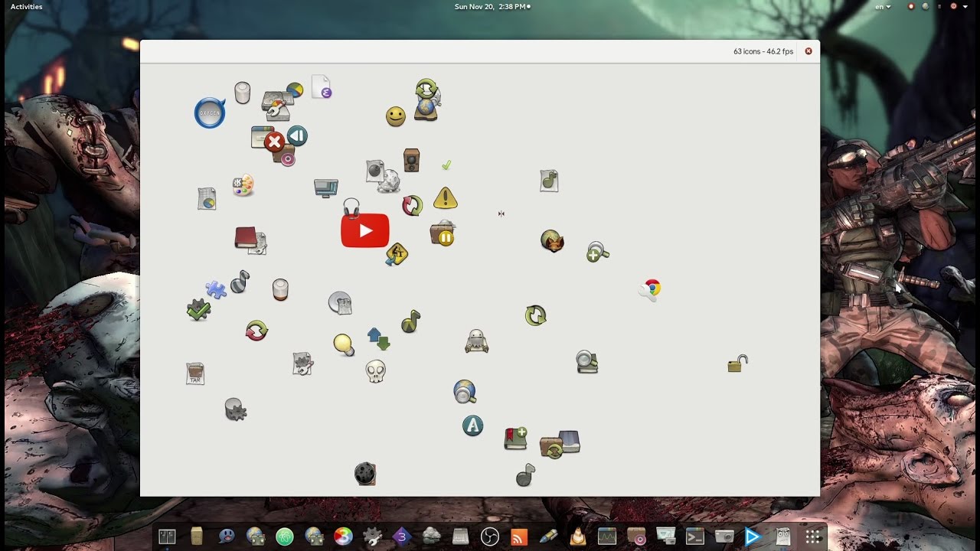Click the magnifier on book stack icon
The height and width of the screenshot is (551, 980).
tap(586, 361)
